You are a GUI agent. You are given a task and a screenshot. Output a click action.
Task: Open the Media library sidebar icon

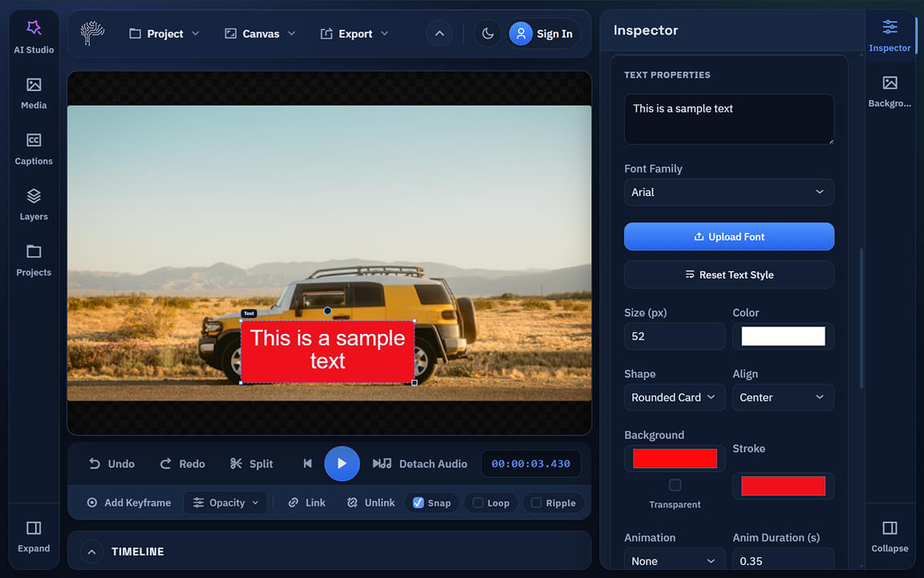(x=34, y=92)
